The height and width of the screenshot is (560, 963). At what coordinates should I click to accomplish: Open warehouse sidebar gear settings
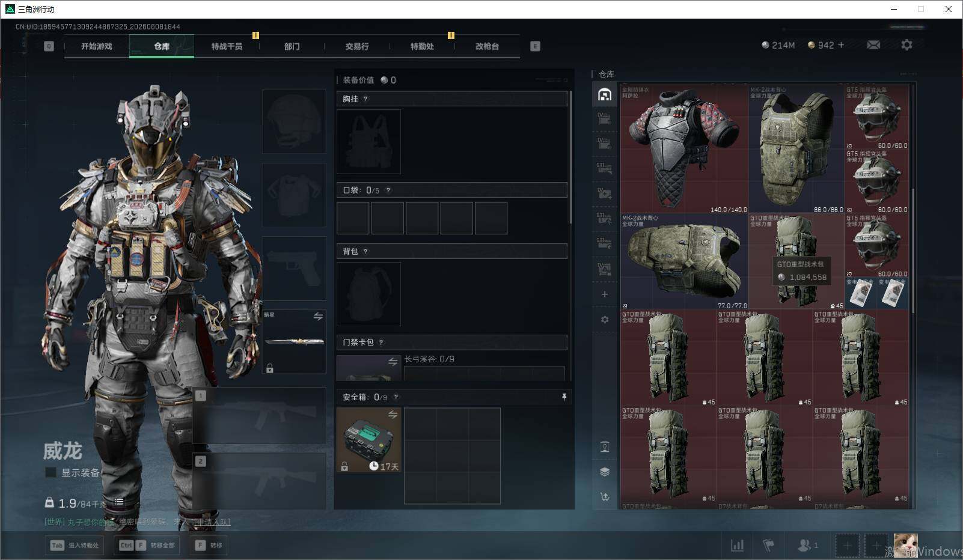coord(605,320)
